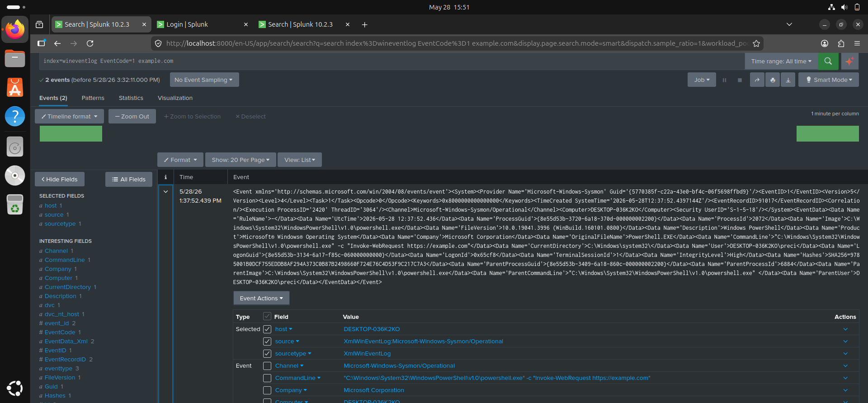Check the CommandLine field checkbox
Image resolution: width=868 pixels, height=403 pixels.
pyautogui.click(x=267, y=378)
